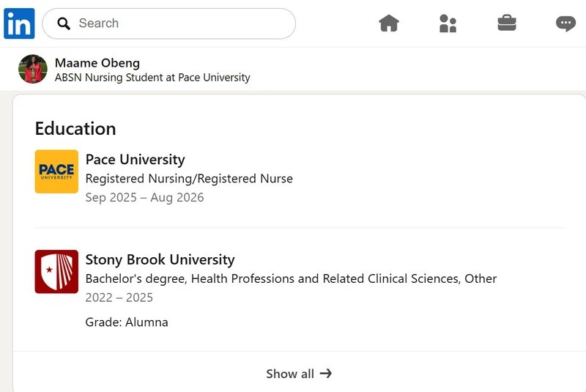Click the profile photo in the sticky header
This screenshot has width=586, height=392.
33,69
